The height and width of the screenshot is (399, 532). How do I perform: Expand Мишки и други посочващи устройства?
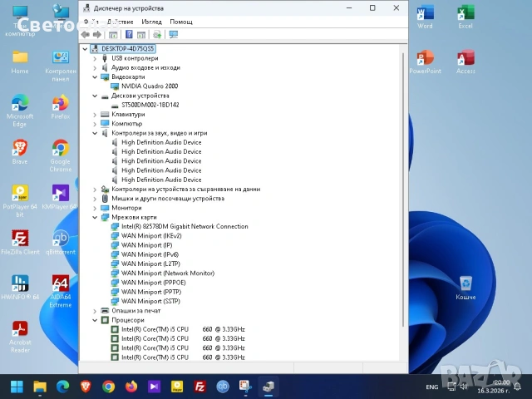[x=95, y=199]
